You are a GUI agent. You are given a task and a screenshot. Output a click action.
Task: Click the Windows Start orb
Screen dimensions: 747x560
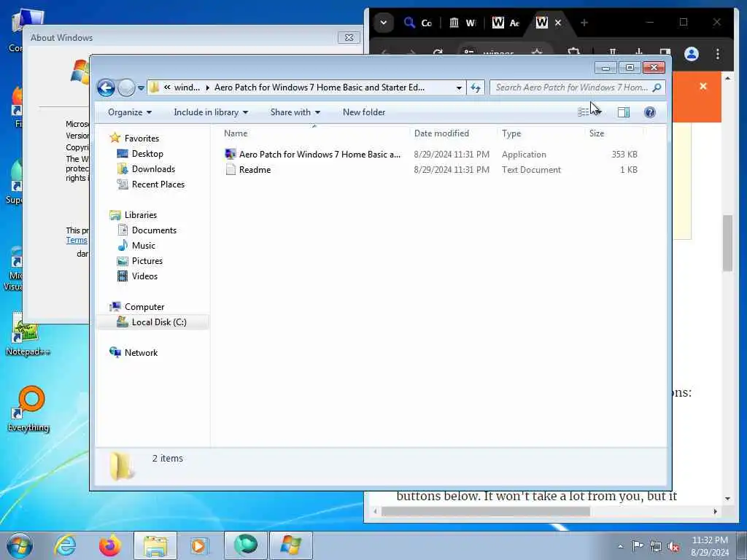click(20, 545)
